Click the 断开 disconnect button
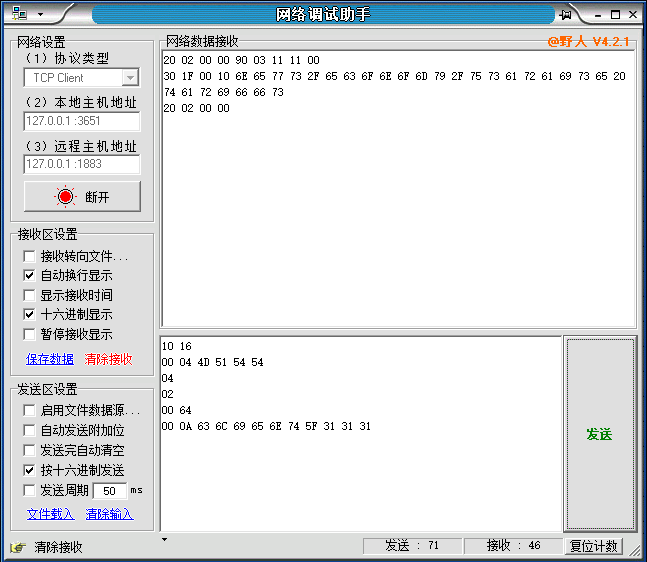Screen dimensions: 647x562 [82, 197]
